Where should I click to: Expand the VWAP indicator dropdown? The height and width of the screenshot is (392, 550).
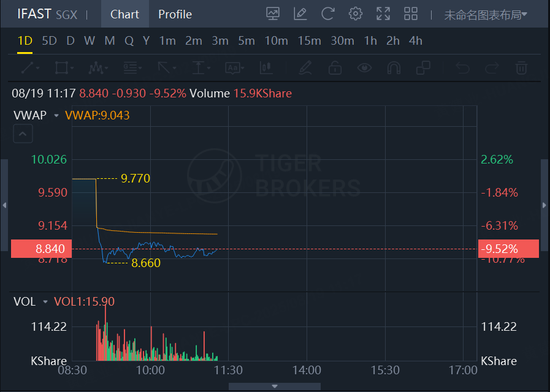[56, 115]
